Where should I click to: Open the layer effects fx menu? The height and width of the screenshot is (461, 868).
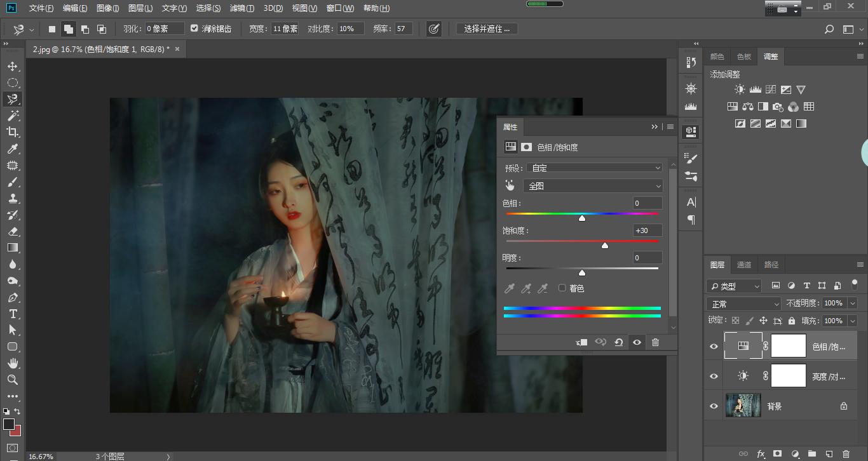(761, 453)
